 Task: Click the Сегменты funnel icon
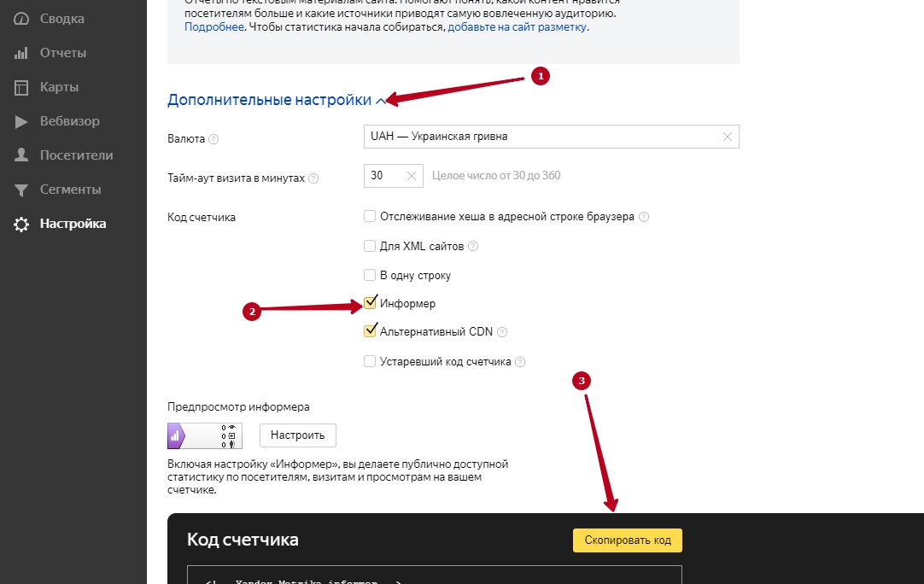click(21, 190)
